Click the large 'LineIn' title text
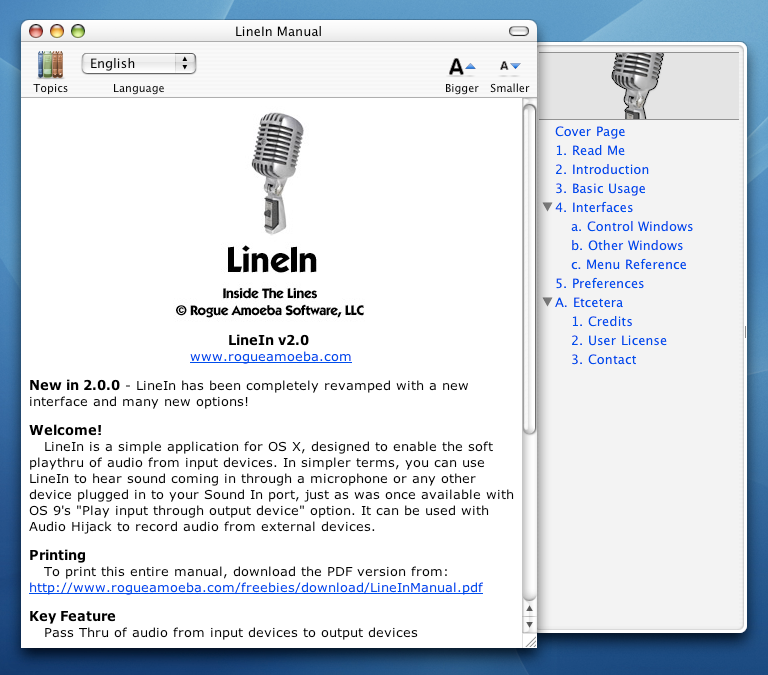This screenshot has height=675, width=768. coord(272,260)
